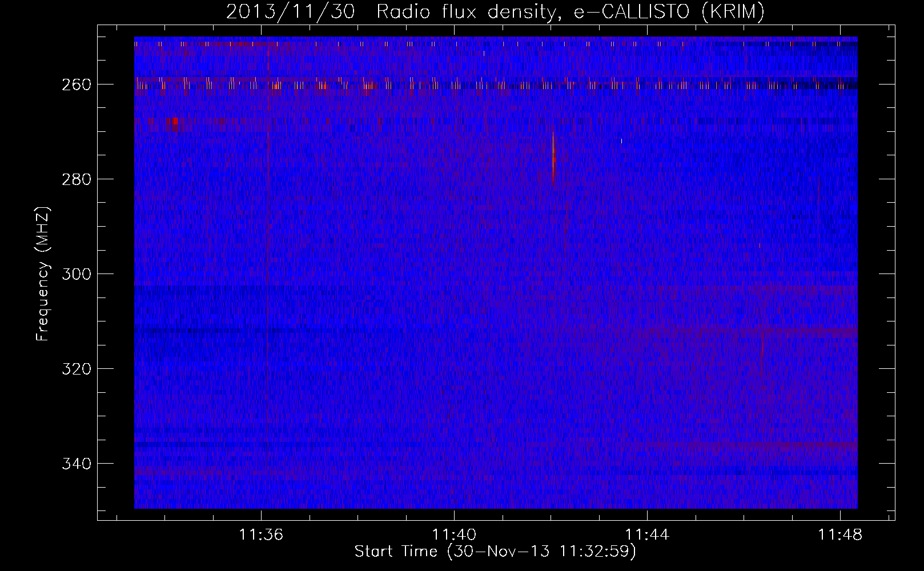Click the 280 frequency tick label
The width and height of the screenshot is (924, 571).
click(77, 179)
